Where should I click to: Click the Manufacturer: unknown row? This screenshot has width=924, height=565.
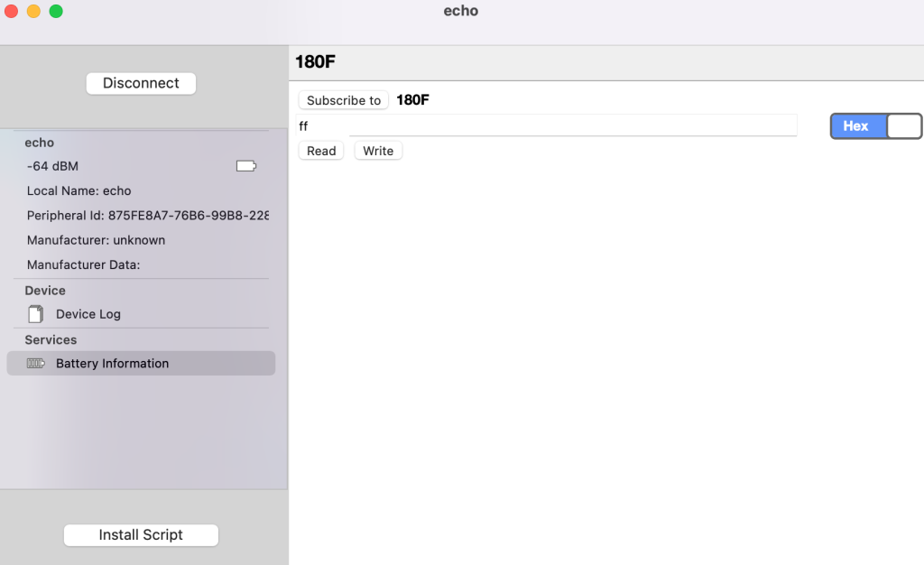coord(96,240)
